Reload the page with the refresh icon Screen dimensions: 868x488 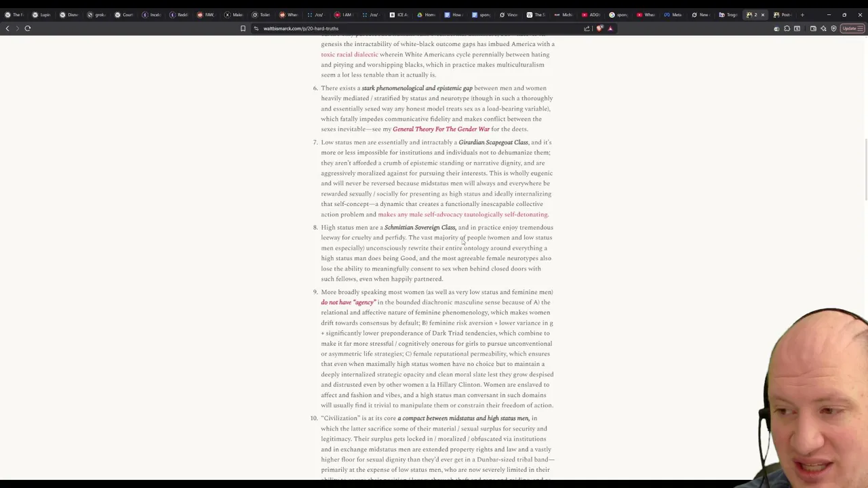pos(28,28)
